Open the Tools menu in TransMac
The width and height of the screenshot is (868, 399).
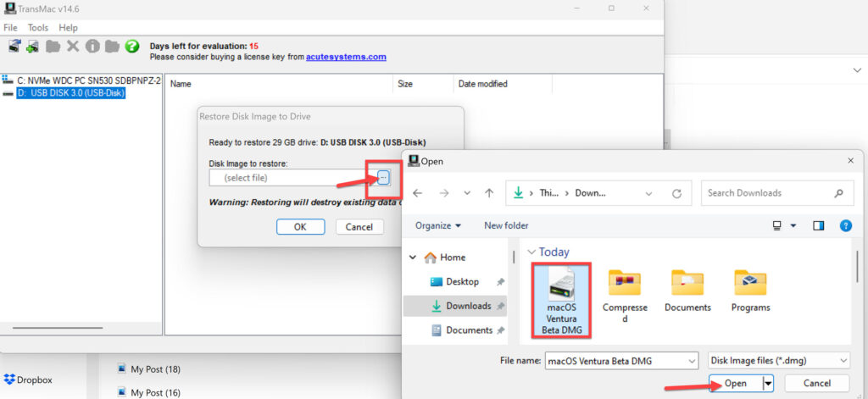[38, 28]
